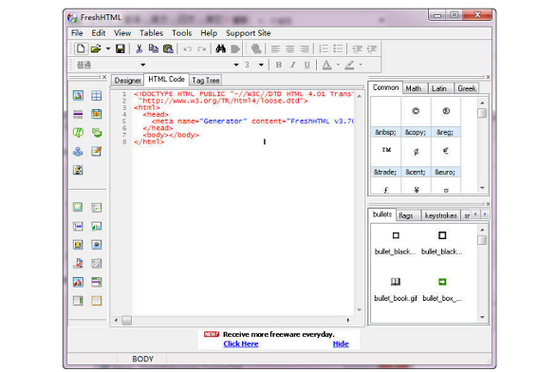Select the keystrokes image tab
The height and width of the screenshot is (372, 557).
tap(441, 215)
